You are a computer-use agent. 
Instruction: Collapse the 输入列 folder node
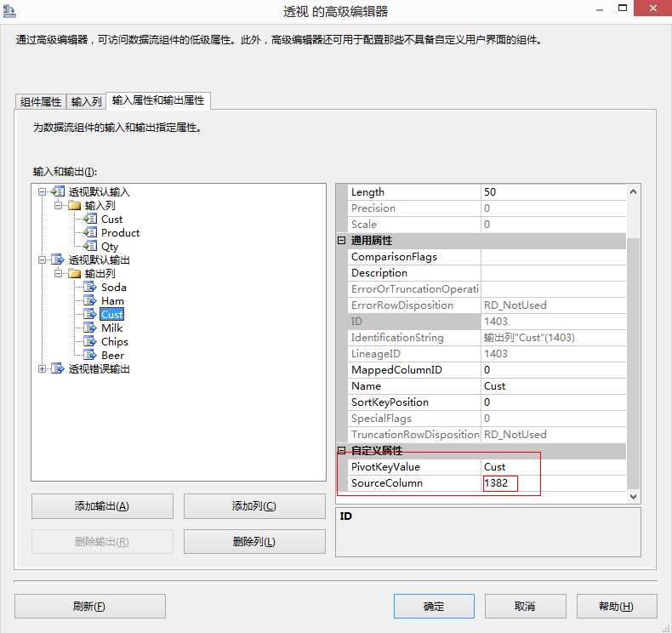point(58,205)
